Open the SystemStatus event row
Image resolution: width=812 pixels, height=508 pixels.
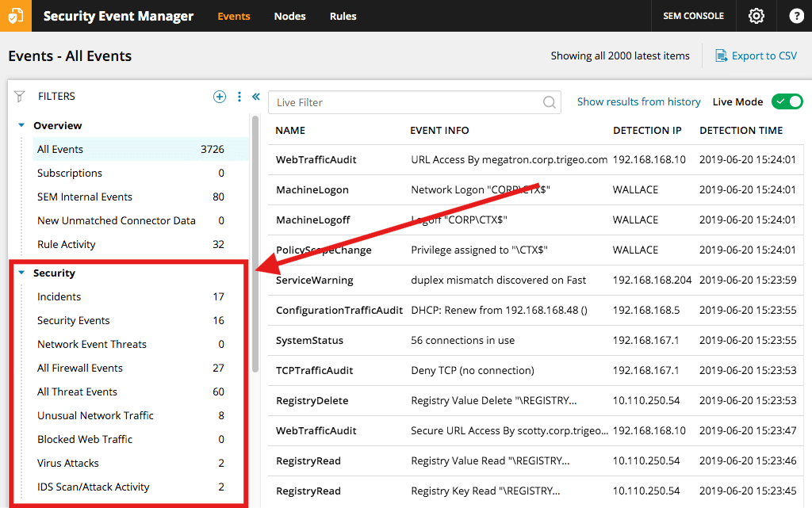[535, 341]
